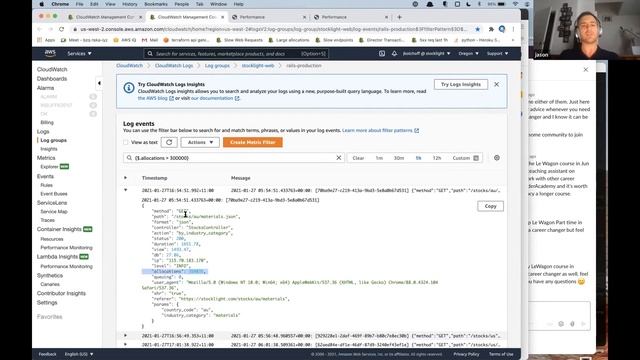Collapse the CloudWatch sidebar arrow
The height and width of the screenshot is (360, 640).
pyautogui.click(x=99, y=83)
